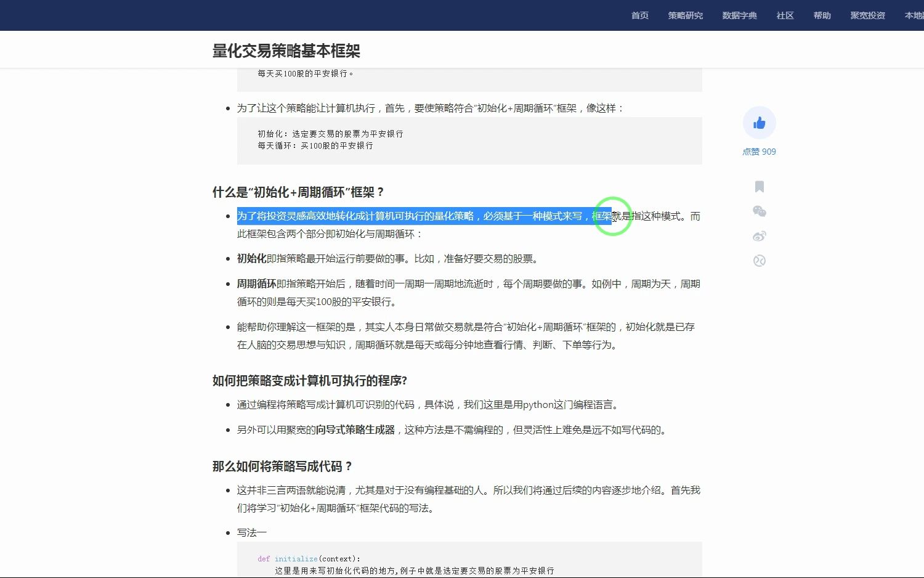
Task: Click the highlighted sentence 为了将投资灵感高效地转化
Action: coord(424,216)
